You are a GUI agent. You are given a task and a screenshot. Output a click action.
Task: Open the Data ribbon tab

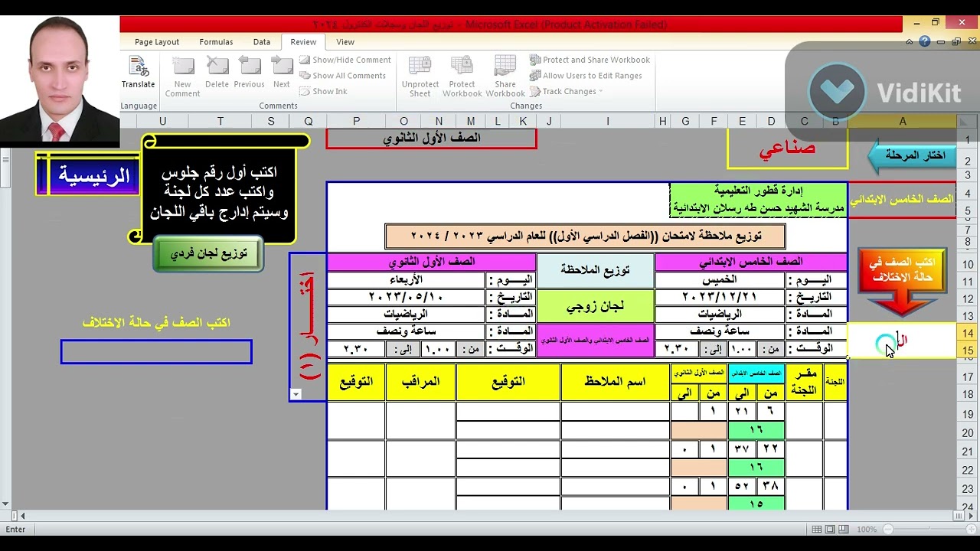262,42
